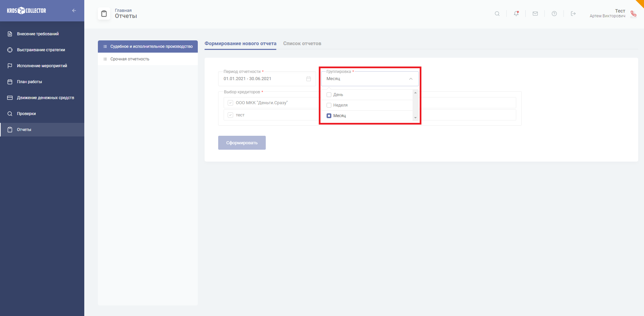
Task: Open Выстраивание стратегии menu
Action: (42, 50)
